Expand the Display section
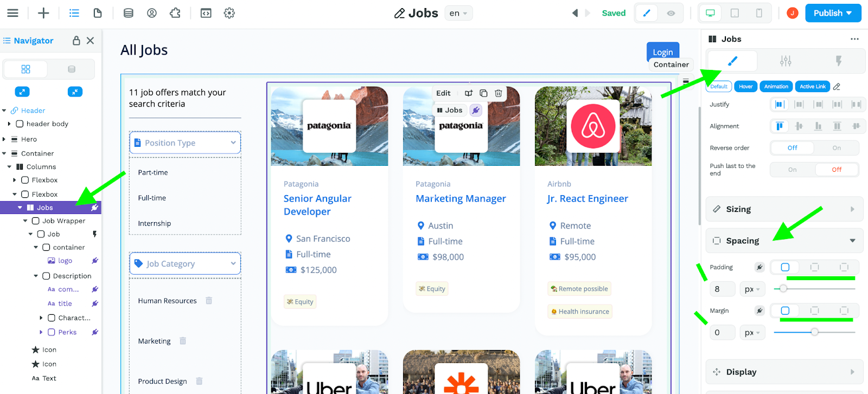The image size is (868, 394). [784, 372]
